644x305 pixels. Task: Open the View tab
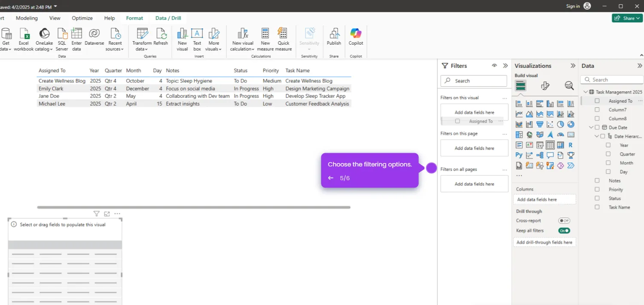point(55,18)
